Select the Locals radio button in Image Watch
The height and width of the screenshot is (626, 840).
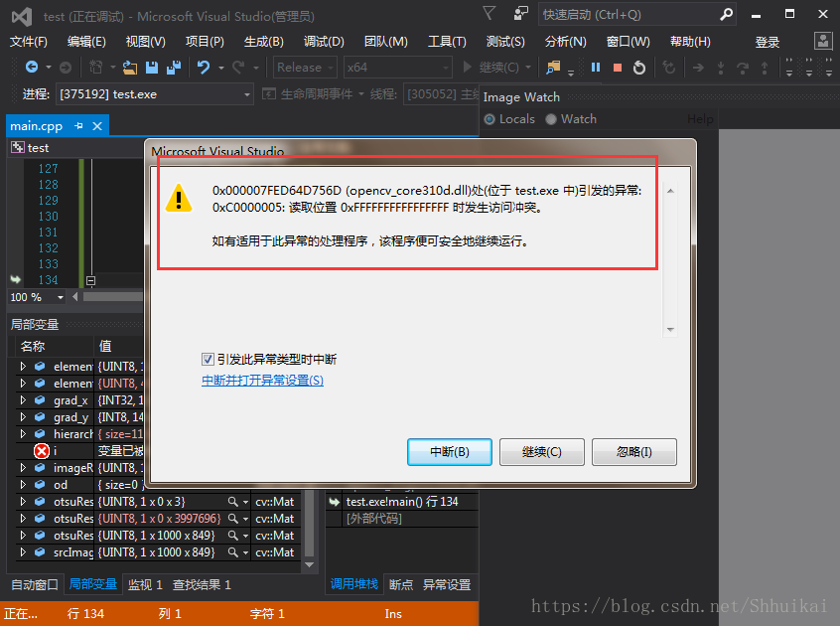490,119
